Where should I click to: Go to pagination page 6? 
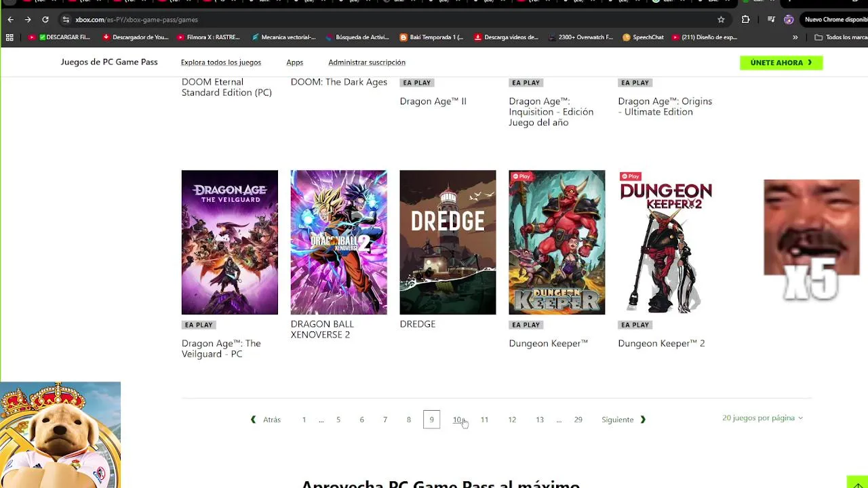[x=361, y=420]
